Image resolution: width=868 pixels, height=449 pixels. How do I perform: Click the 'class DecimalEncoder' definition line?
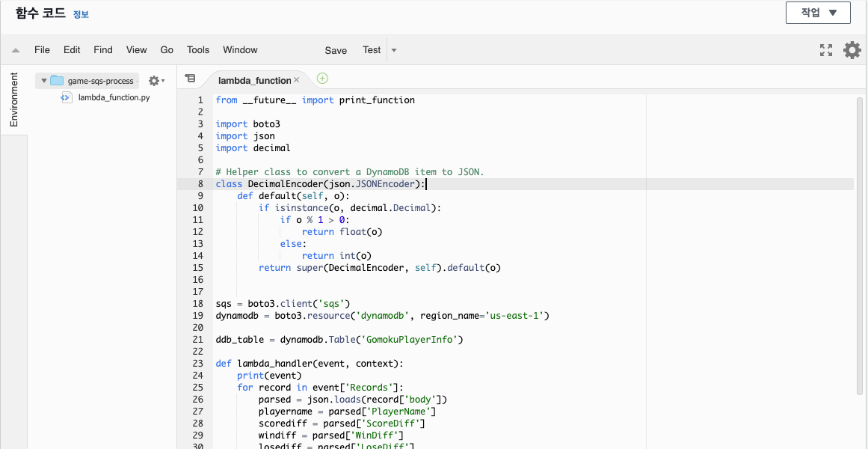[x=321, y=184]
